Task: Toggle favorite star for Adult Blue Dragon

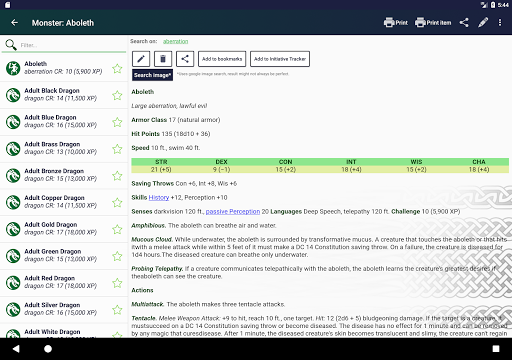Action: click(x=117, y=122)
